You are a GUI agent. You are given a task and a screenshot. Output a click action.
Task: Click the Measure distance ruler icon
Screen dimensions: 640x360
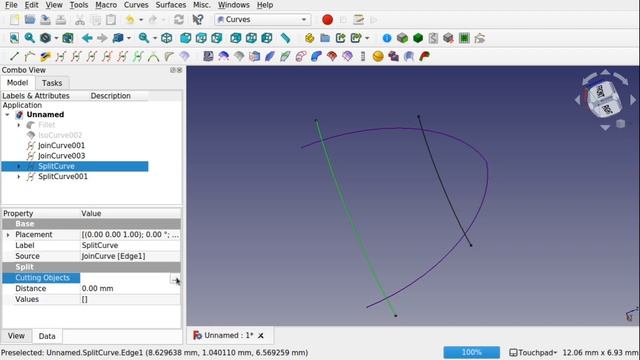(285, 38)
